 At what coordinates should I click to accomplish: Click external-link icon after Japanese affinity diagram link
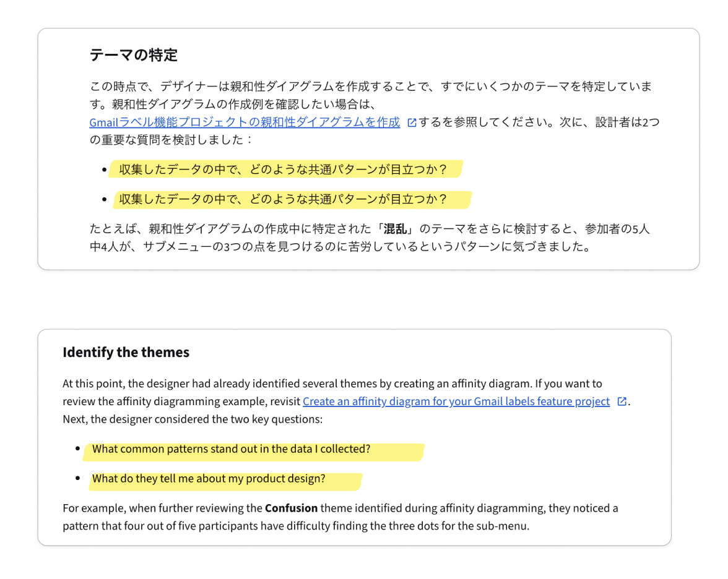(412, 123)
